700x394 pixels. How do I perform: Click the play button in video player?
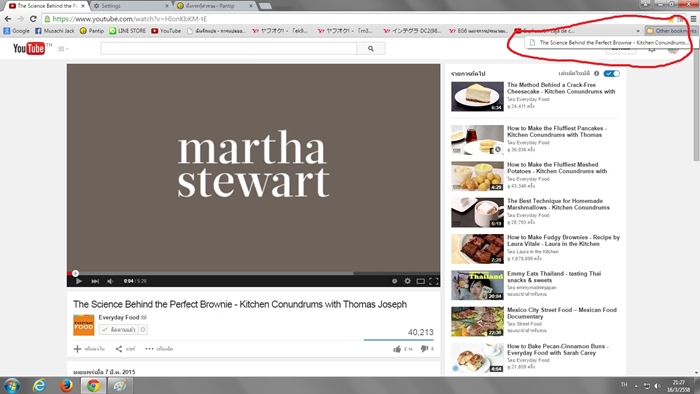[x=79, y=281]
